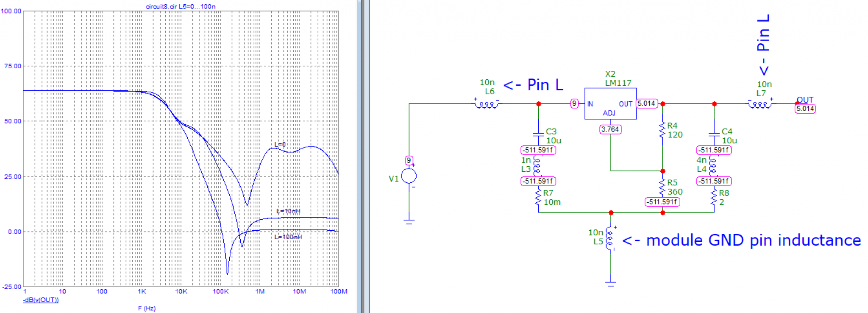Select the R8 2 ohm resistor
Viewport: 868px width, 313px height.
pyautogui.click(x=714, y=197)
